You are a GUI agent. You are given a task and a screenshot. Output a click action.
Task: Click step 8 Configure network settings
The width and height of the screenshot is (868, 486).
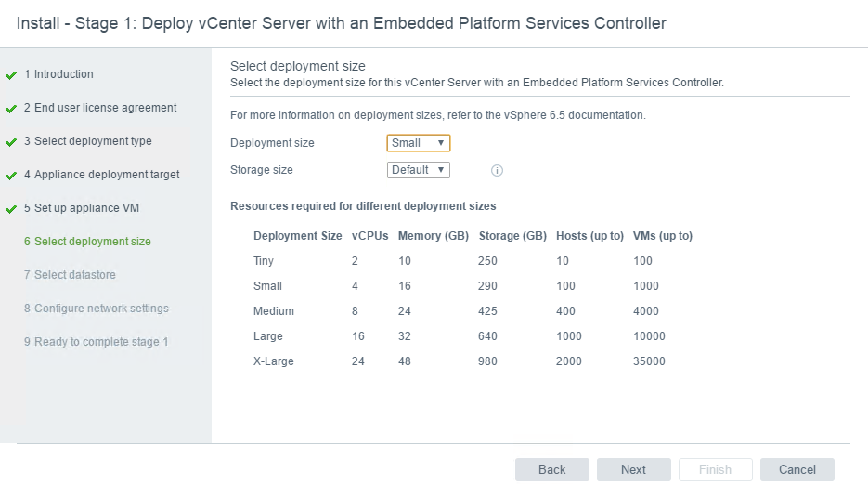(x=97, y=309)
